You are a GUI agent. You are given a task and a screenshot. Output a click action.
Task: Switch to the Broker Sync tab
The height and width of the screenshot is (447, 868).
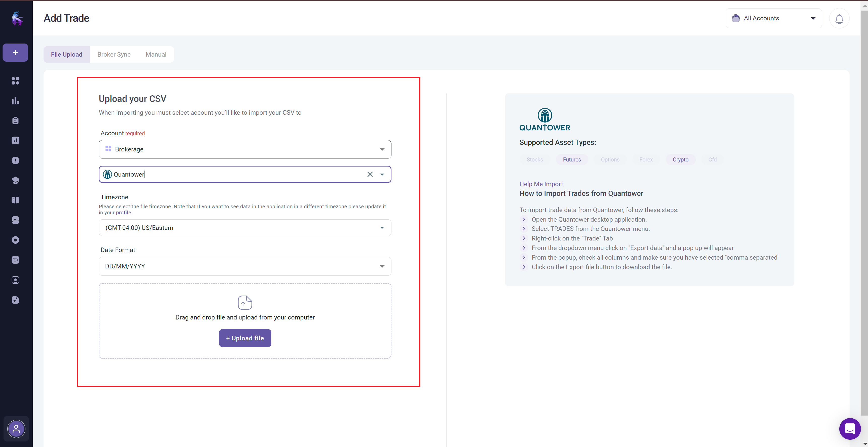tap(114, 55)
